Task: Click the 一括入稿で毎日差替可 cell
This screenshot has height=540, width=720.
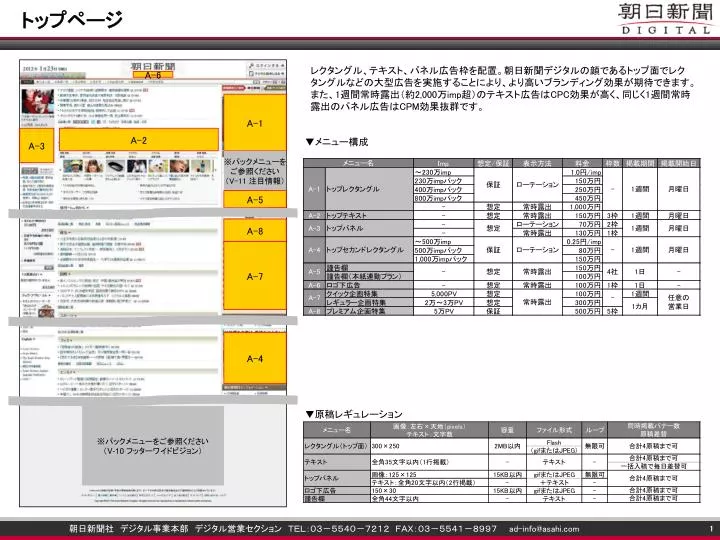Action: (x=654, y=466)
